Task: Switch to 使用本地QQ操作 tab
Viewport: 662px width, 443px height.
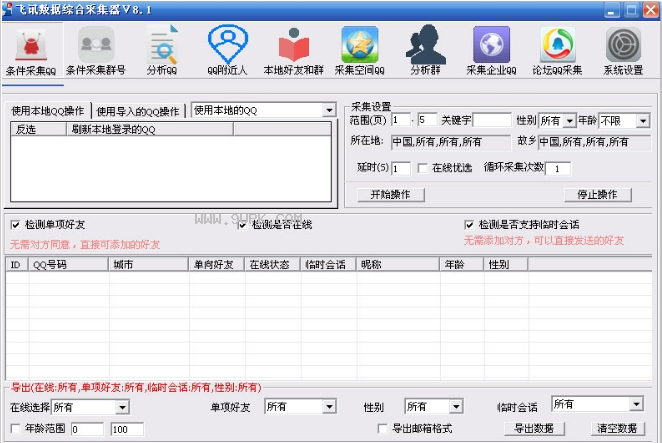Action: tap(48, 111)
